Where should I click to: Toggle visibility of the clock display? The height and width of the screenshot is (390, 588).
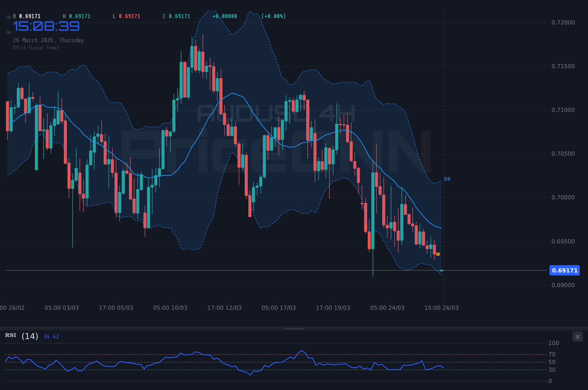click(x=8, y=32)
